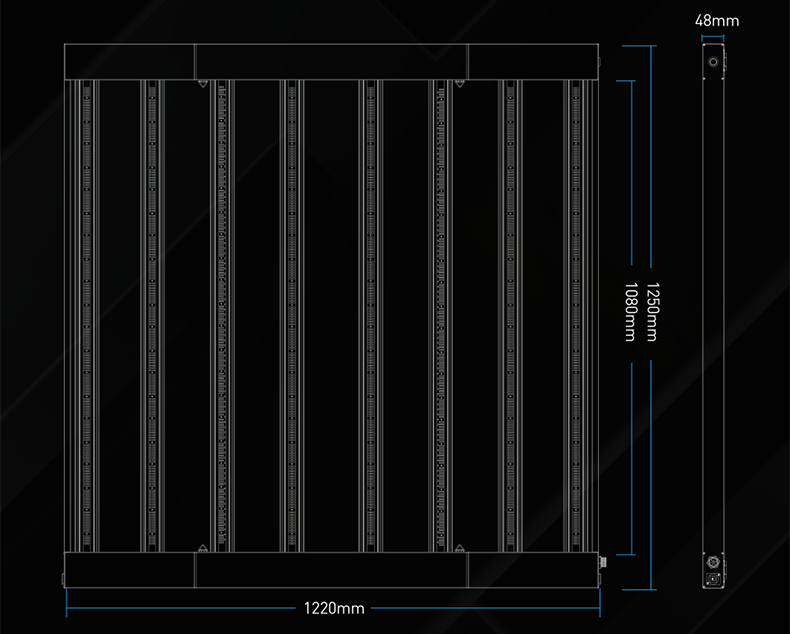The height and width of the screenshot is (634, 790).
Task: Click the triangle marker below top-right housing seam
Action: click(460, 83)
